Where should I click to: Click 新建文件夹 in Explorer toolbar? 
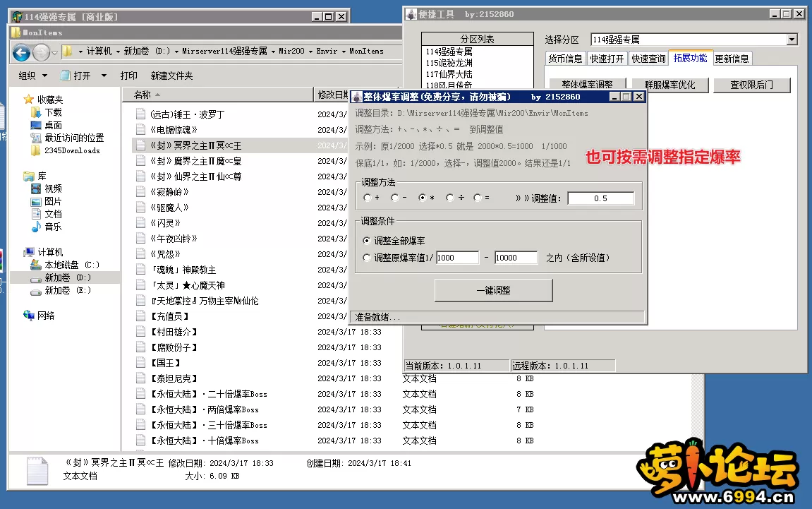tap(171, 76)
